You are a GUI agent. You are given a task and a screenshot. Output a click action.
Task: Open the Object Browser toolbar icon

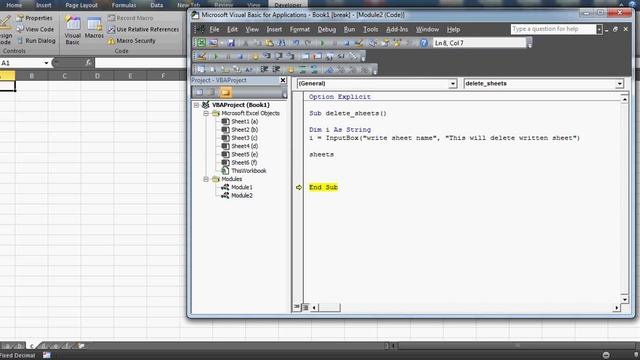pyautogui.click(x=397, y=43)
